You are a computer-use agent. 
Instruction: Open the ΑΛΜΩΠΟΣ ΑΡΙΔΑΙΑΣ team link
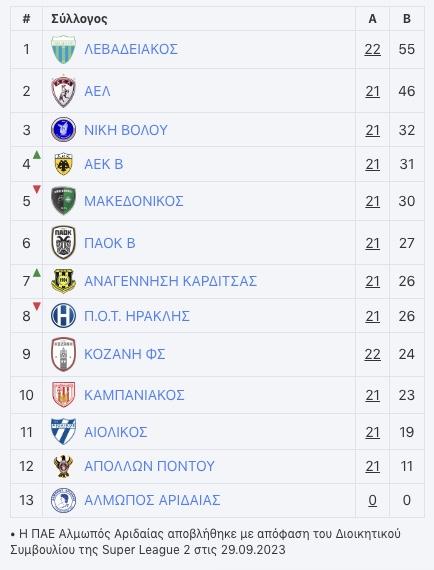(152, 500)
